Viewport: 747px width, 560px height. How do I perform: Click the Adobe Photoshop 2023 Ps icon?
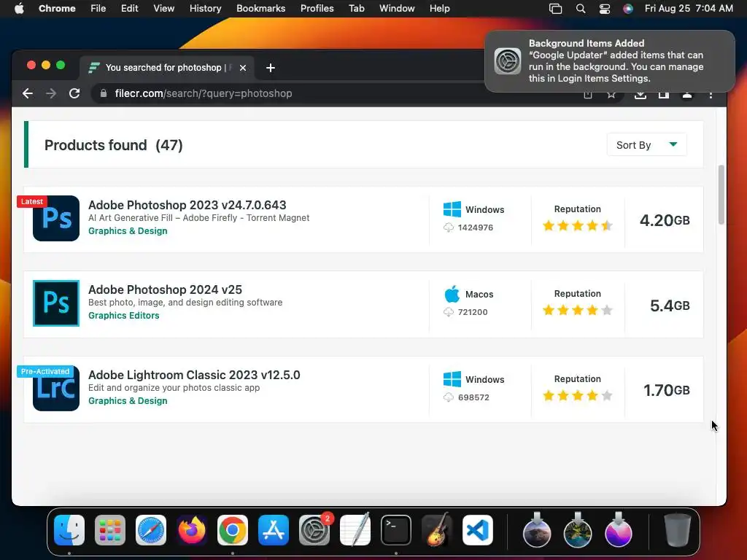(56, 219)
